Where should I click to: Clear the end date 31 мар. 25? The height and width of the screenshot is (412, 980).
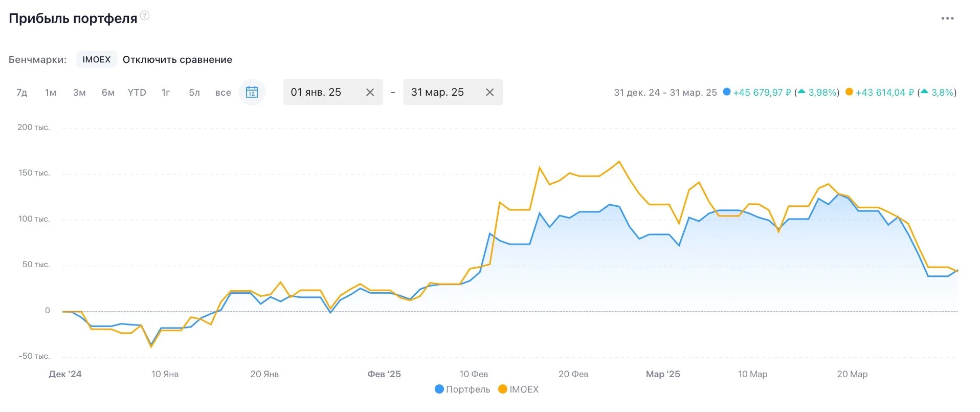(489, 92)
